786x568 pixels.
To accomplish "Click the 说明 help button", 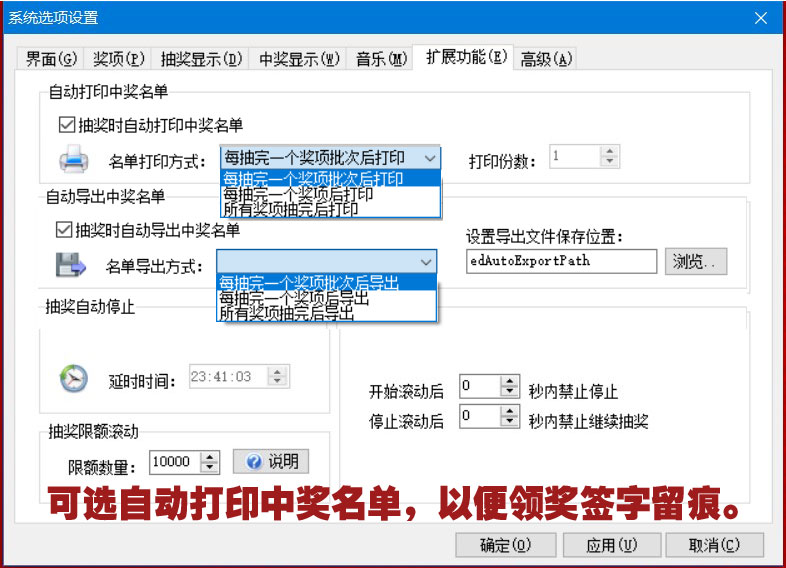I will [x=271, y=461].
